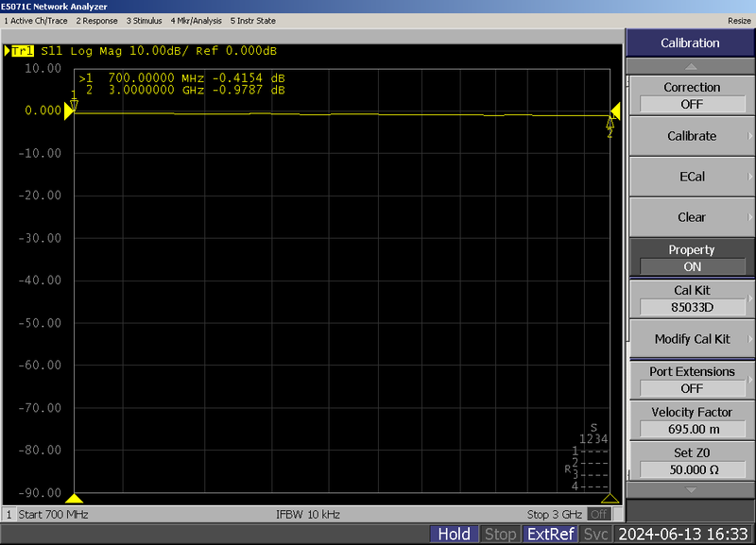
Task: Toggle Correction OFF setting
Action: click(x=691, y=95)
